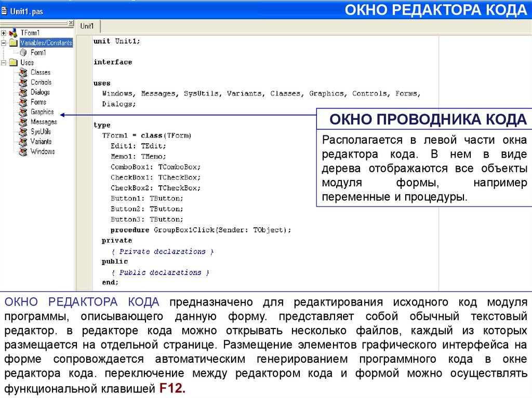
Task: Click the TForm1 class icon in the tree
Action: click(x=14, y=33)
